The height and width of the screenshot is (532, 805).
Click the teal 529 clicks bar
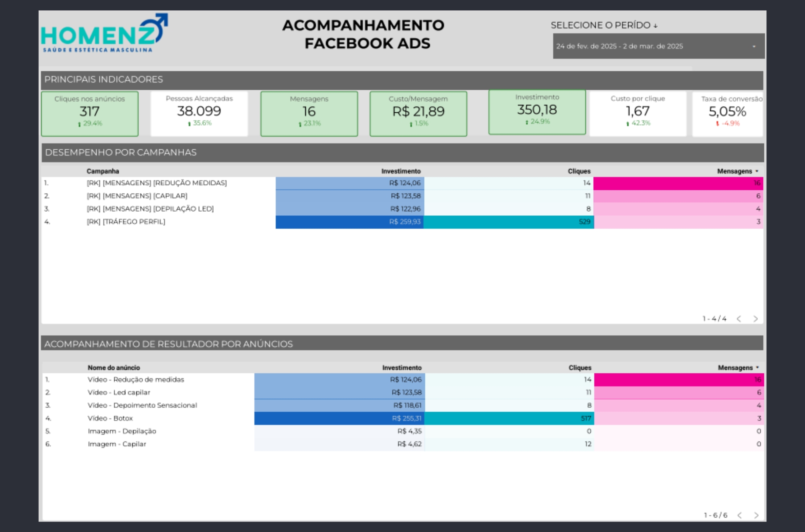(508, 222)
